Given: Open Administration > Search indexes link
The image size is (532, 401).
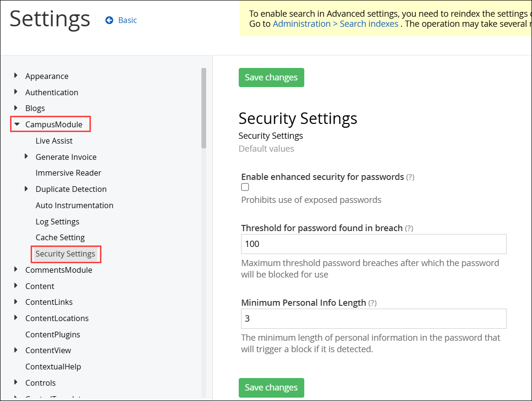Looking at the screenshot, I should pyautogui.click(x=335, y=24).
